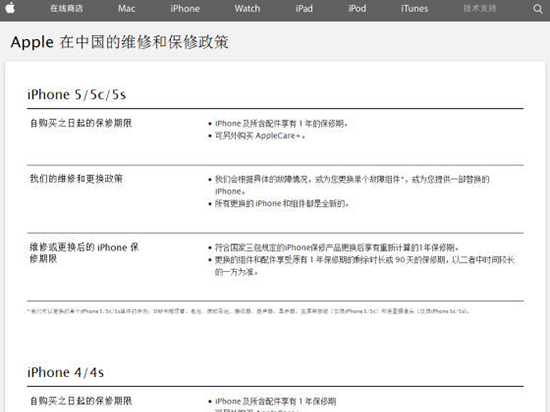Click the 维修或更换后的 iPhone 保修期限 label
This screenshot has width=550, height=412.
pyautogui.click(x=84, y=253)
